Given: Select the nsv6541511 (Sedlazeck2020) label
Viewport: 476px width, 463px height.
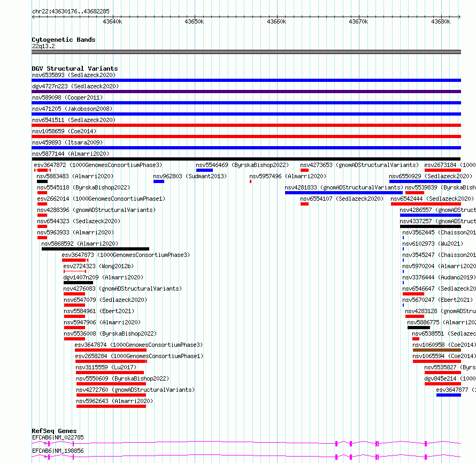Looking at the screenshot, I should click(74, 120).
